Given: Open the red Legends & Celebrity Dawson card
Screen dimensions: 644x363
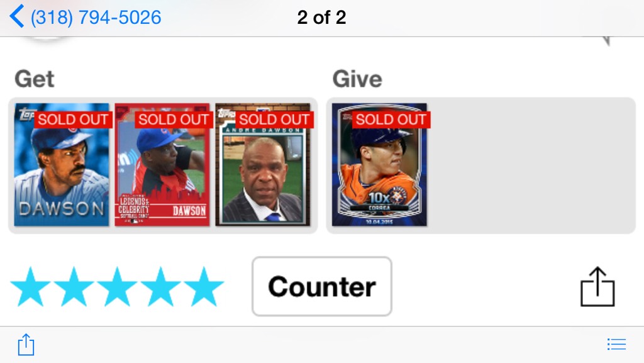Looking at the screenshot, I should (x=162, y=165).
